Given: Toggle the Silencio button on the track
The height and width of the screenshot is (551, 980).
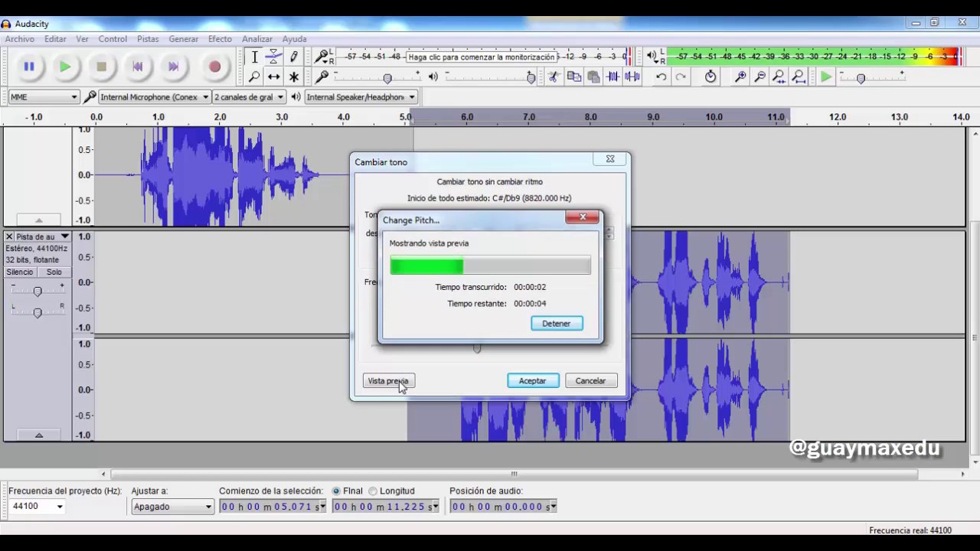Looking at the screenshot, I should 20,272.
